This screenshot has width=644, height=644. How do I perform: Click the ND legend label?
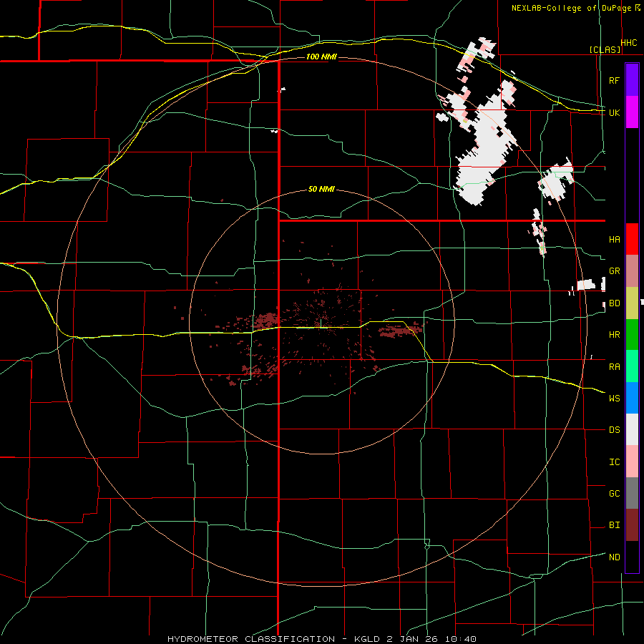614,557
